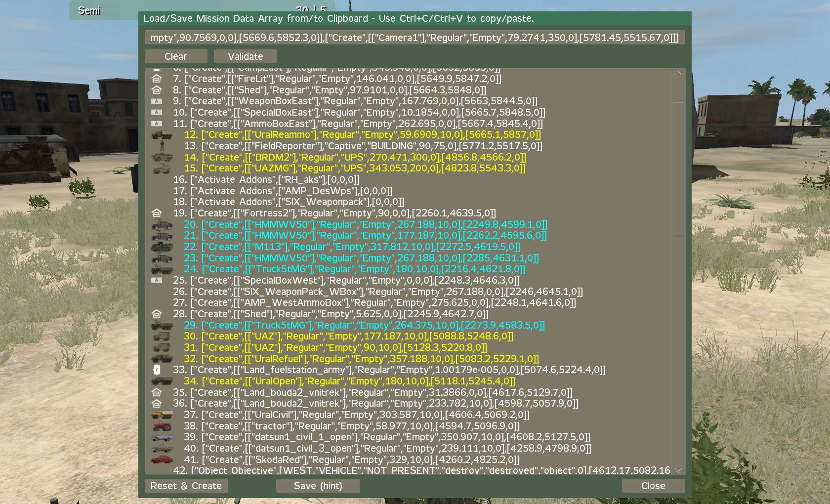Click the fuel station icon on row 33
The height and width of the screenshot is (504, 830).
157,370
